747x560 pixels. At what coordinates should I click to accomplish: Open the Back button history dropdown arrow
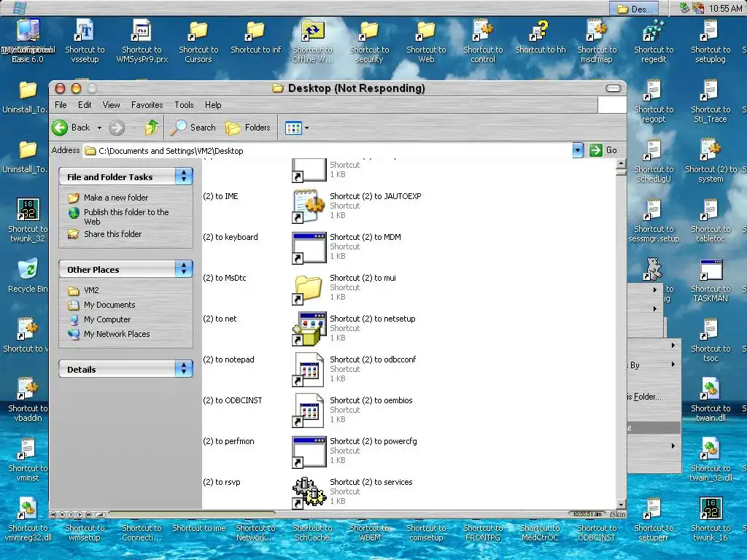point(99,128)
